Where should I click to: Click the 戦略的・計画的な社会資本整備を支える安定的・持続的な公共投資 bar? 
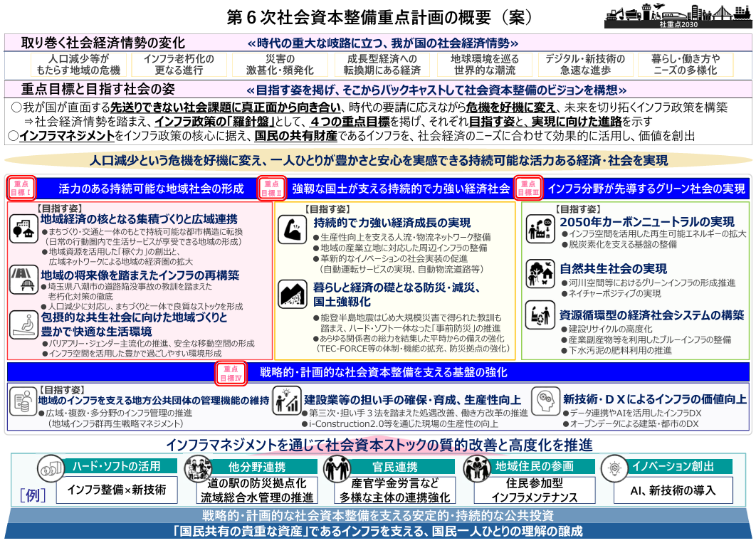point(378,515)
